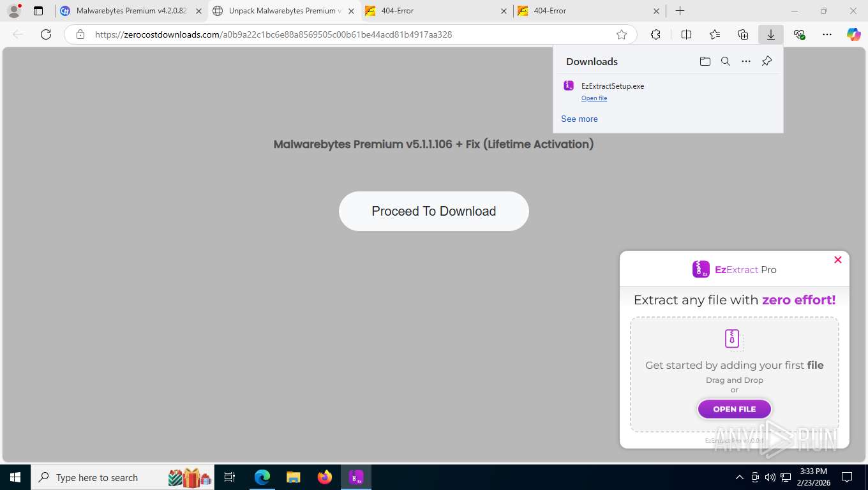Close the Unpack Malwarebytes Premium tab
Image resolution: width=868 pixels, height=490 pixels.
pyautogui.click(x=350, y=11)
